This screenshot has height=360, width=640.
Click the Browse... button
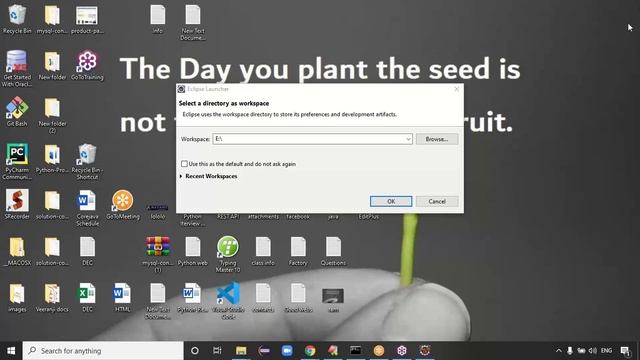[x=437, y=139]
